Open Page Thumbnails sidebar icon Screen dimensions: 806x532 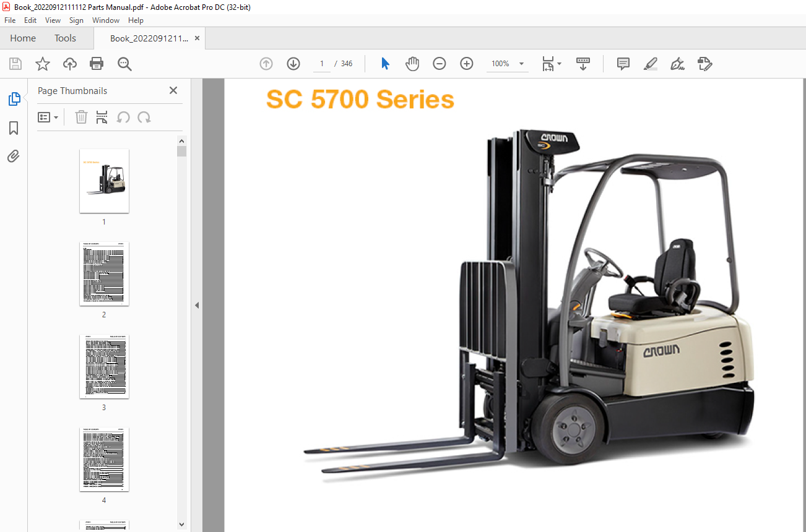click(x=14, y=98)
